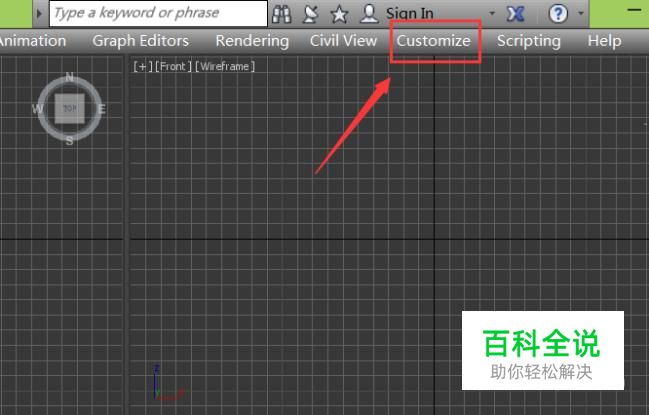Click the S direction on the ViewCube compass
The height and width of the screenshot is (415, 649).
[x=70, y=141]
